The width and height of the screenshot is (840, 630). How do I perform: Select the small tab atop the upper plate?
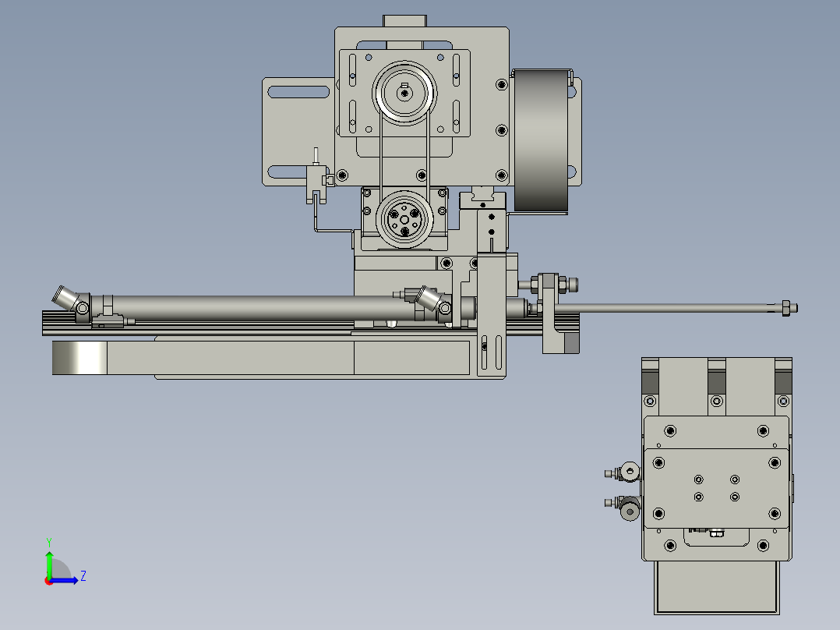coord(404,21)
